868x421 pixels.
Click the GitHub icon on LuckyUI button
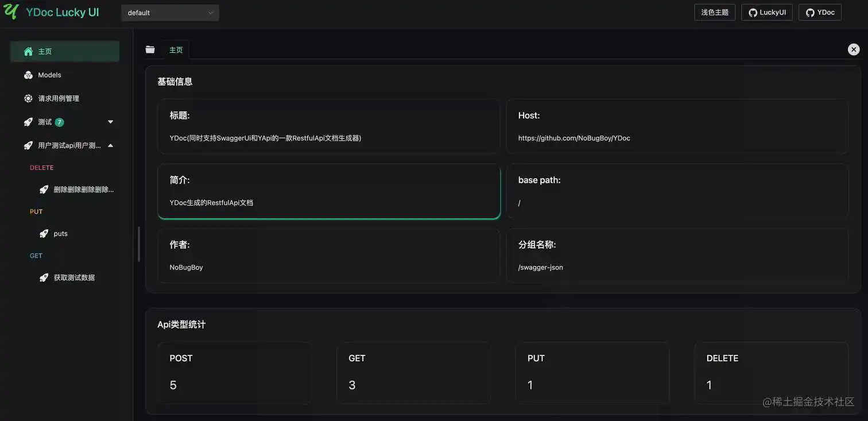753,13
